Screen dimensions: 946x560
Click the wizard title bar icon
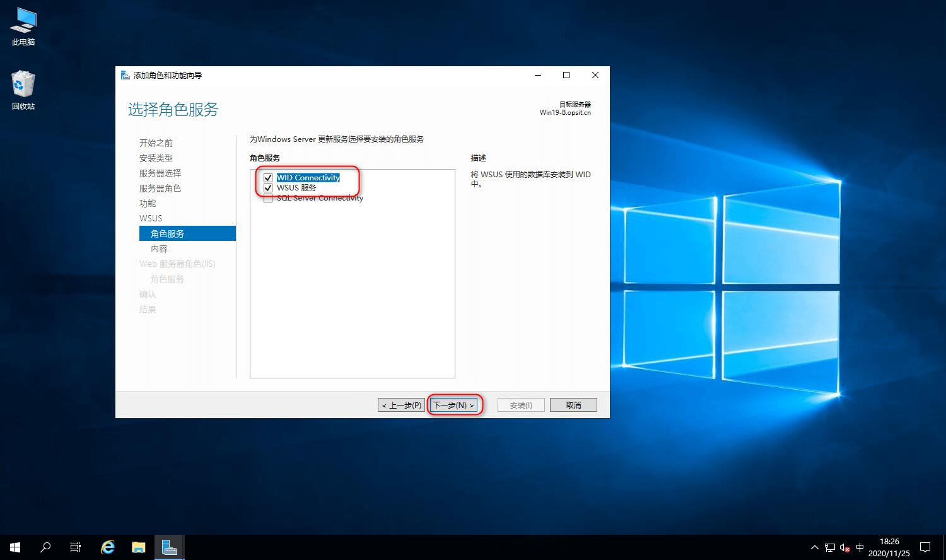click(126, 75)
